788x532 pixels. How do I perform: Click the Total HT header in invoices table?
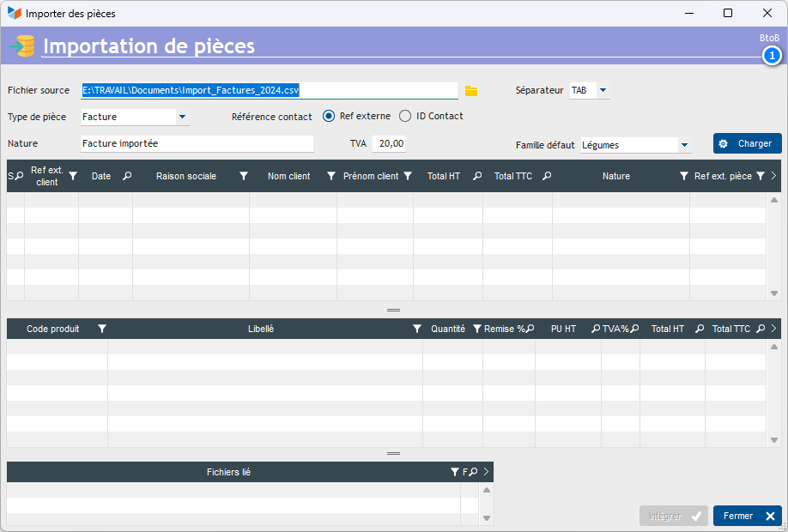(444, 176)
